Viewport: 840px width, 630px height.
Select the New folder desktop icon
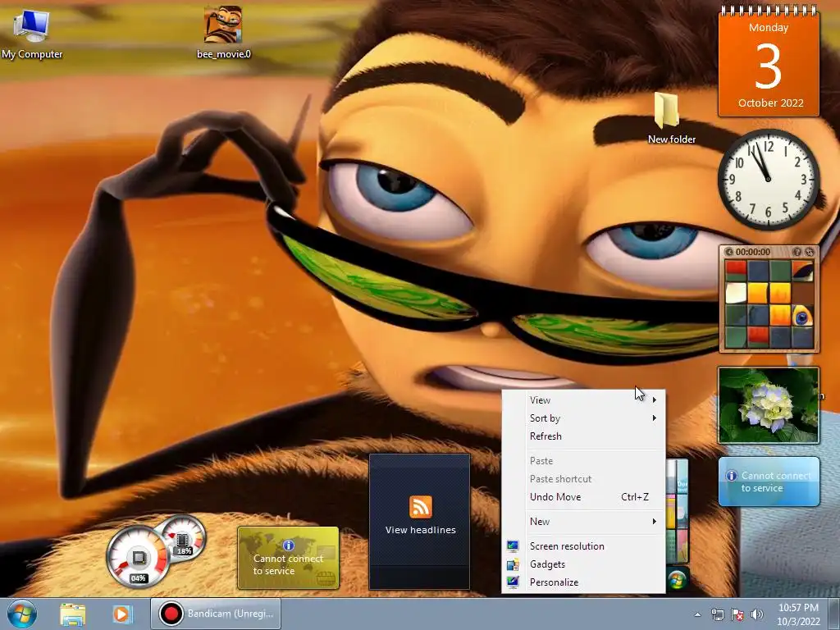(x=671, y=118)
